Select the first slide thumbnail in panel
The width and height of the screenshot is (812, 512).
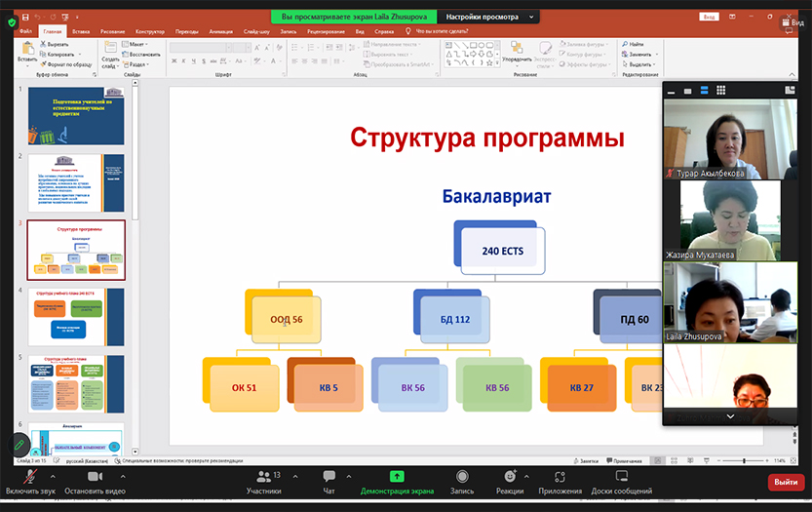76,116
